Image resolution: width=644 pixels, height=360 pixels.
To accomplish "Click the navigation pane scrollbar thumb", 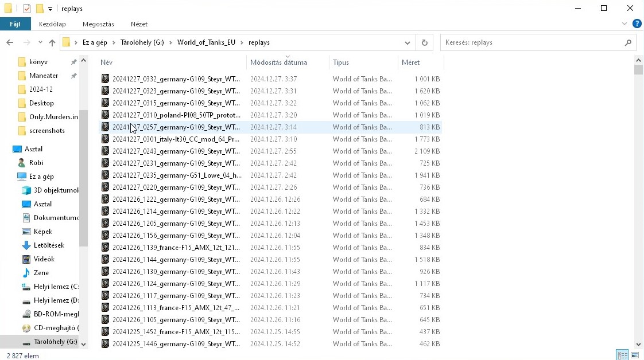I will point(83,178).
